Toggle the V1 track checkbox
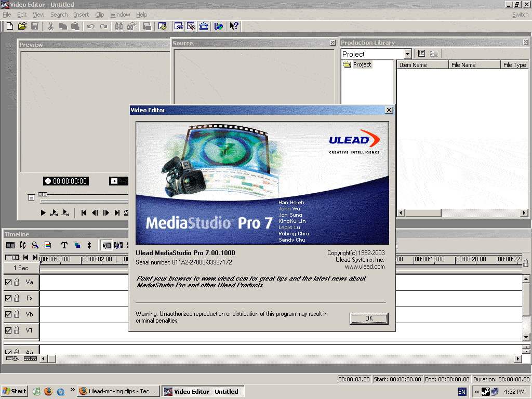This screenshot has height=399, width=532. point(8,330)
